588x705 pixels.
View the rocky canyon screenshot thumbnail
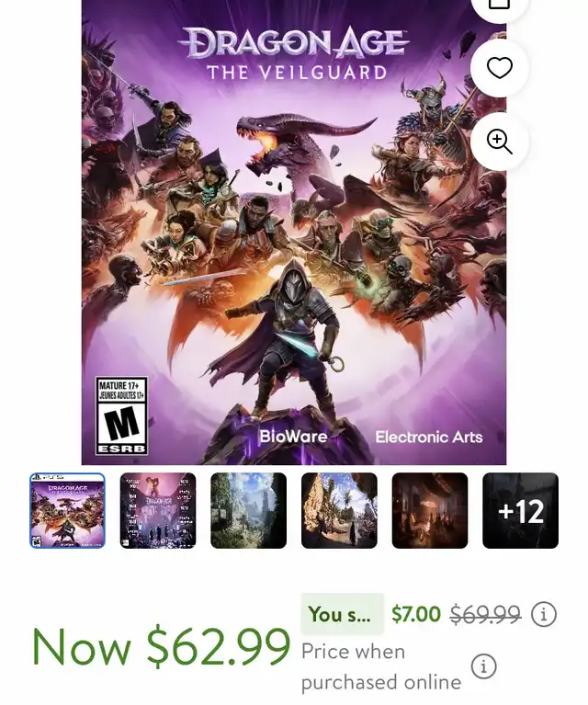(x=339, y=510)
